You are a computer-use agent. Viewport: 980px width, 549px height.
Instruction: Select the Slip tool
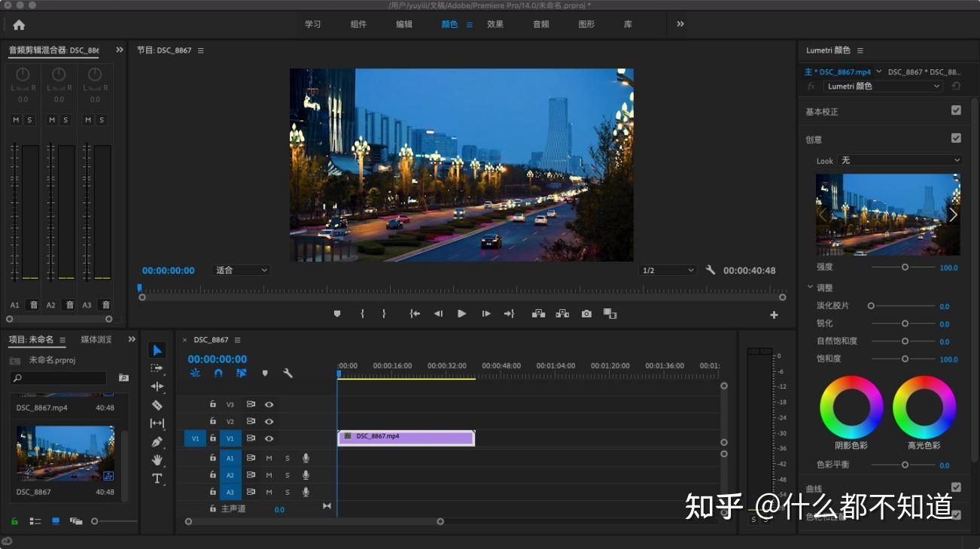click(157, 423)
